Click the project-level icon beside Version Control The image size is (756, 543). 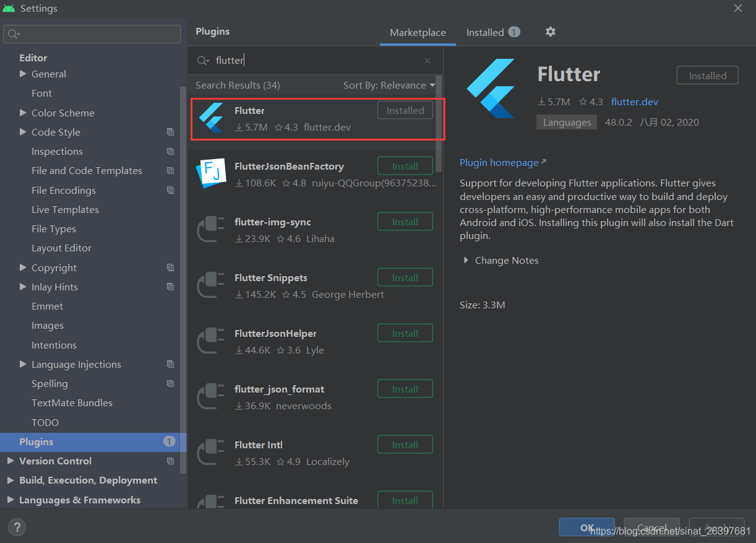pos(170,461)
